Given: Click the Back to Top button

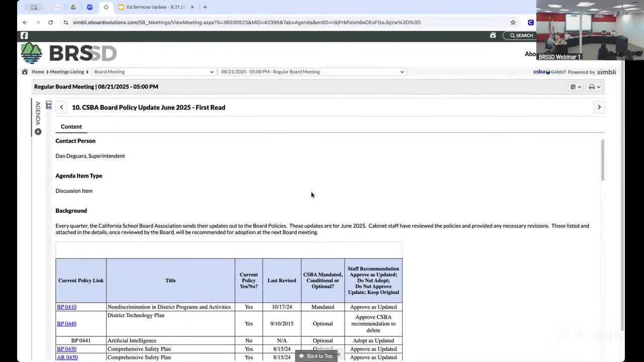Looking at the screenshot, I should (x=316, y=356).
